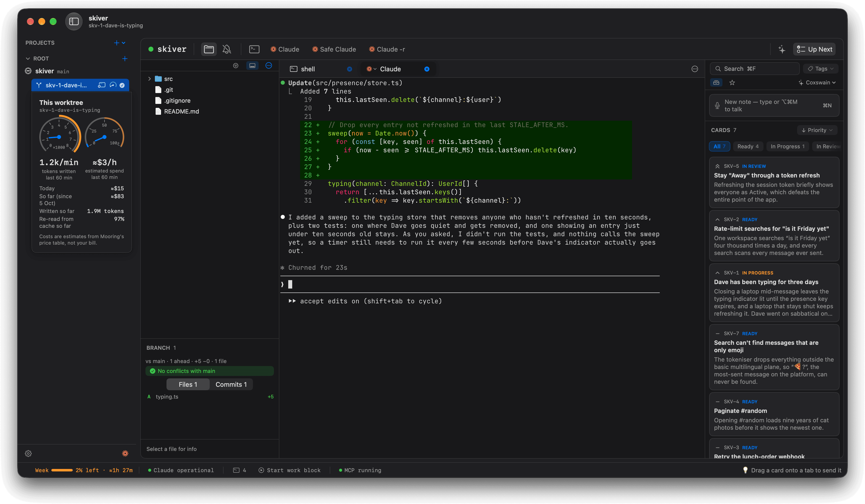Image resolution: width=865 pixels, height=504 pixels.
Task: Filter cards by In Progress 1
Action: click(x=787, y=147)
